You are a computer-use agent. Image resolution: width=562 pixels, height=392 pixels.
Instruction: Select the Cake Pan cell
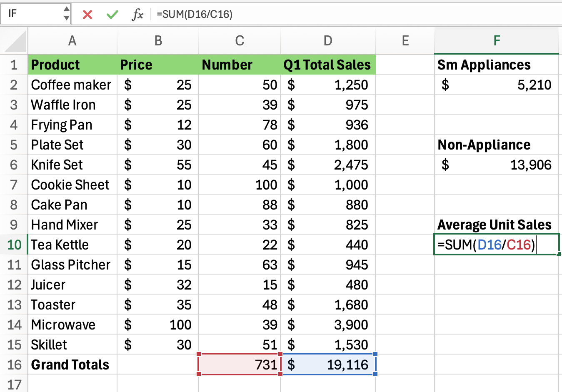pos(72,205)
